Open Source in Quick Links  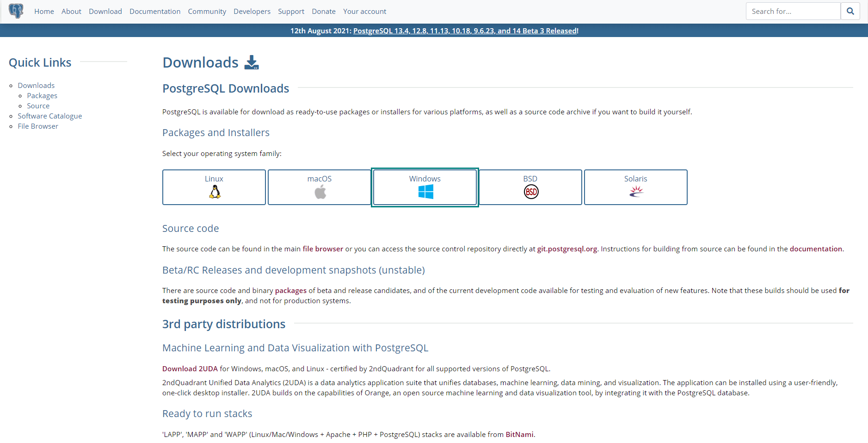click(38, 106)
